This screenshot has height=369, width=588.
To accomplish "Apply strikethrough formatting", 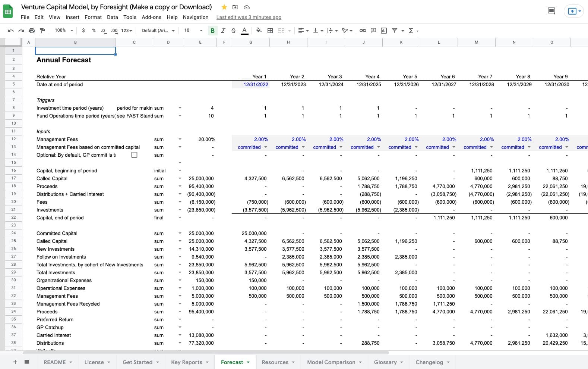I will click(234, 31).
